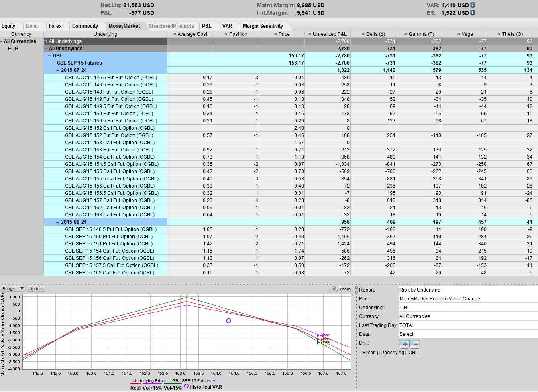Click the dot icon on Gamma header

406,34
